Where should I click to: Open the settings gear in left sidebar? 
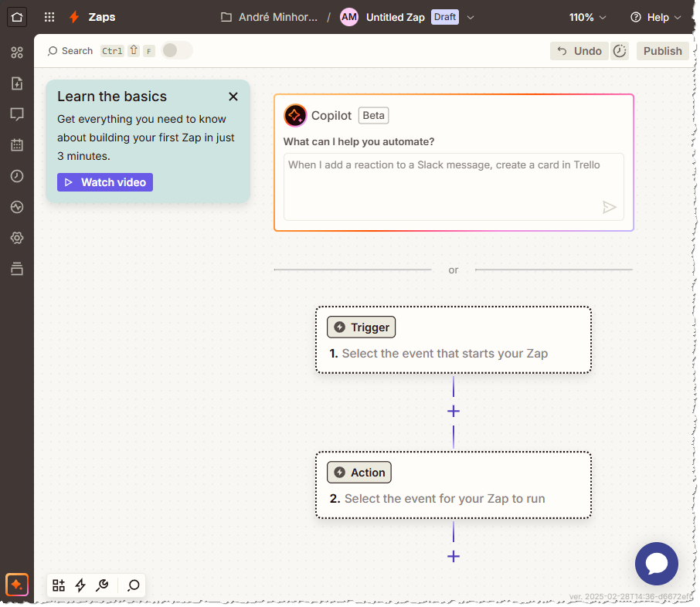pos(17,238)
